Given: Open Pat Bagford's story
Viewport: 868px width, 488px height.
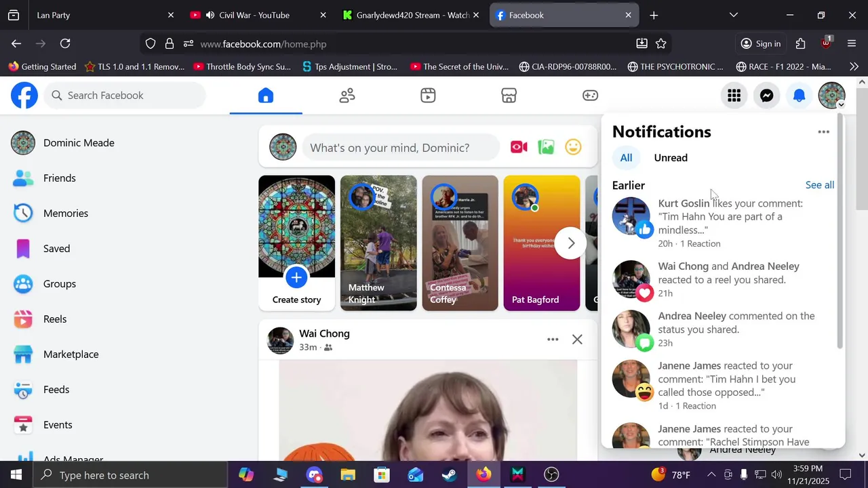Looking at the screenshot, I should pos(542,243).
